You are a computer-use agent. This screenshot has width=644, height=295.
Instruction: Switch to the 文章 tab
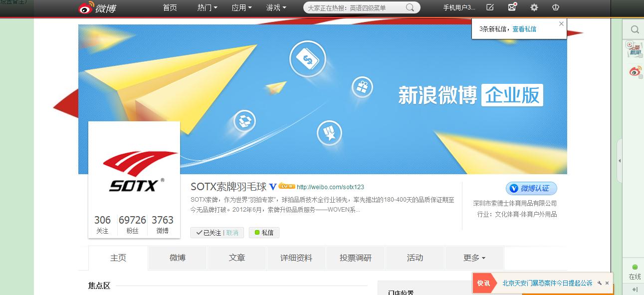pos(237,258)
